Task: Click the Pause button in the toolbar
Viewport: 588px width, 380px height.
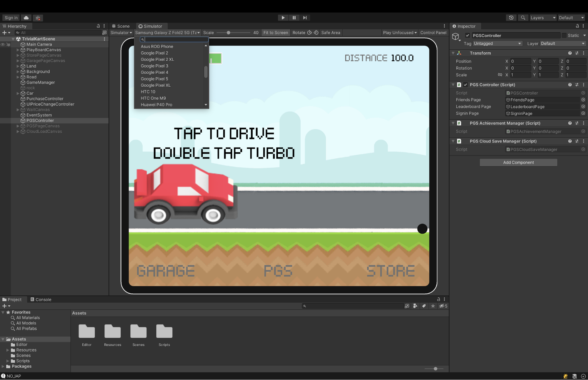Action: coord(294,18)
